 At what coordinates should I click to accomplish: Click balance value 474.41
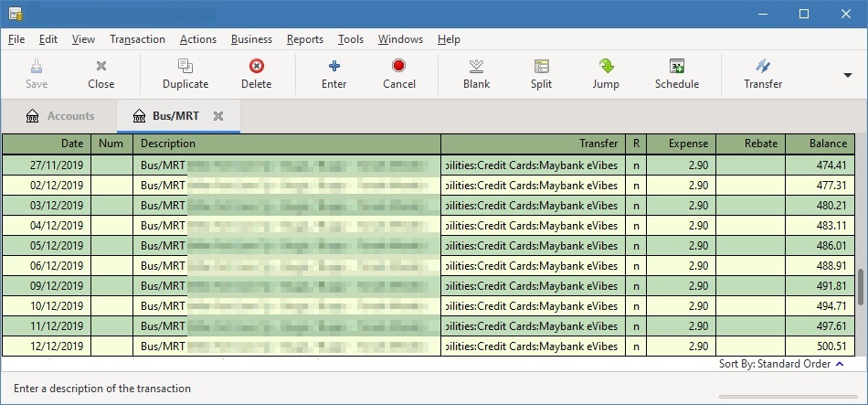pyautogui.click(x=831, y=165)
